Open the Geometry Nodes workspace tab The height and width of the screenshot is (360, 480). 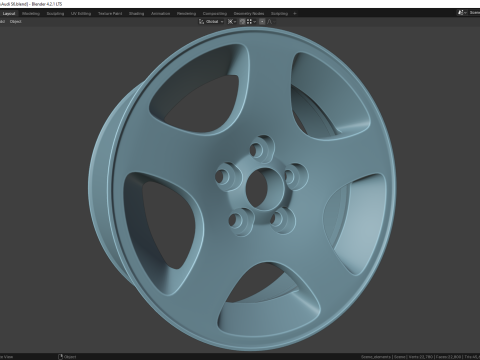pos(249,14)
